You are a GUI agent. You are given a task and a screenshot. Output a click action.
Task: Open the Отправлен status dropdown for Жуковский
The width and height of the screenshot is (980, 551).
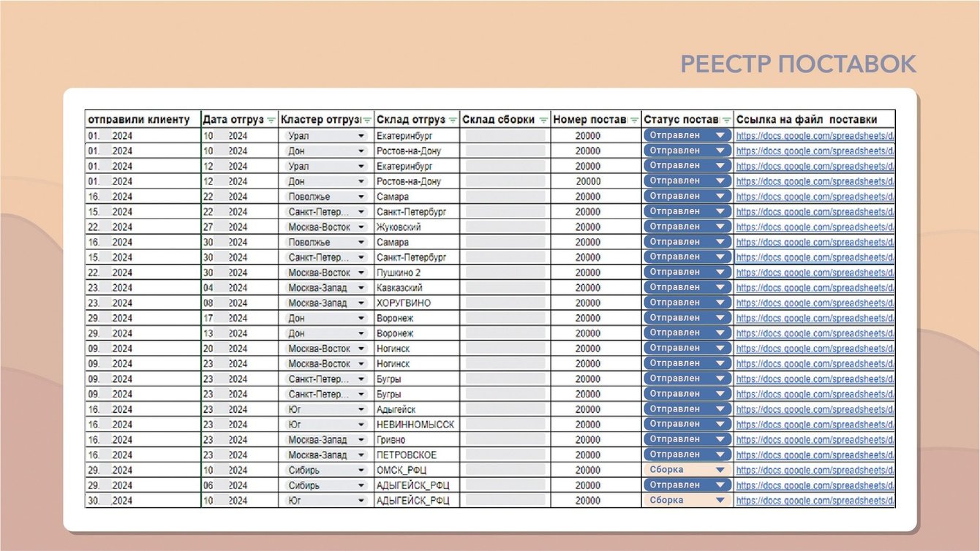click(x=687, y=227)
